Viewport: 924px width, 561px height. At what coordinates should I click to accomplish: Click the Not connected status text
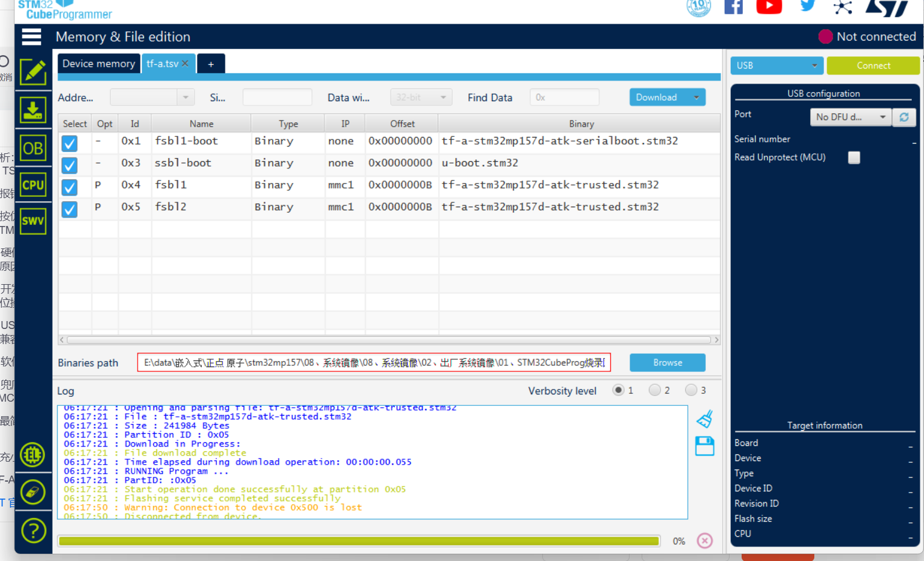(x=876, y=36)
